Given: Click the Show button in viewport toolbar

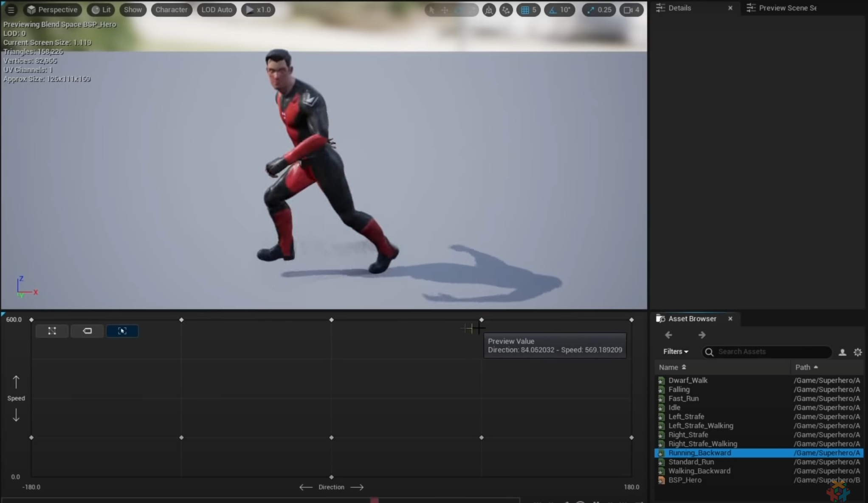Looking at the screenshot, I should 133,9.
